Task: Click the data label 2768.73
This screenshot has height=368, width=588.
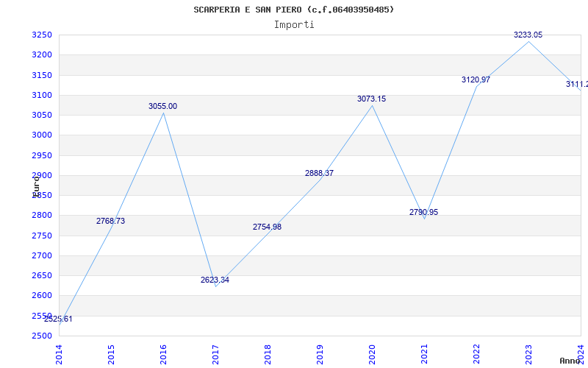Action: point(111,222)
